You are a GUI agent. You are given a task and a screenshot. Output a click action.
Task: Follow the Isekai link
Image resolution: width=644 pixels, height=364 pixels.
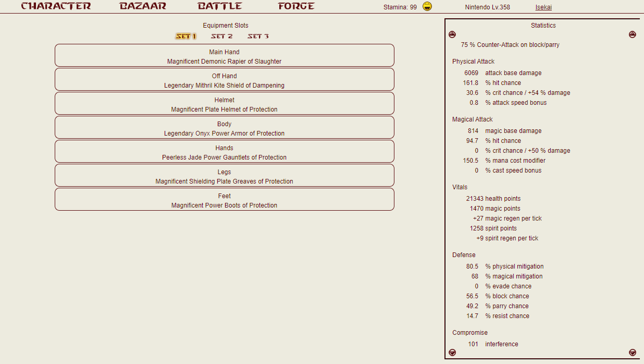point(543,7)
